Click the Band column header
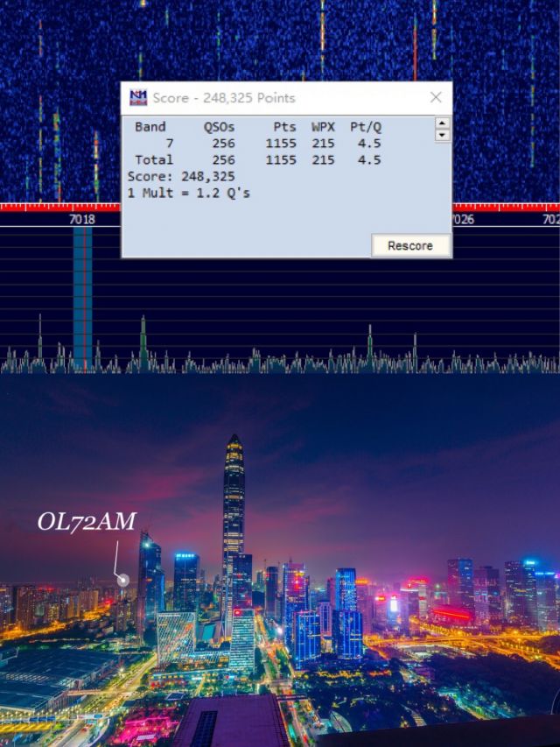The width and height of the screenshot is (560, 747). click(150, 127)
